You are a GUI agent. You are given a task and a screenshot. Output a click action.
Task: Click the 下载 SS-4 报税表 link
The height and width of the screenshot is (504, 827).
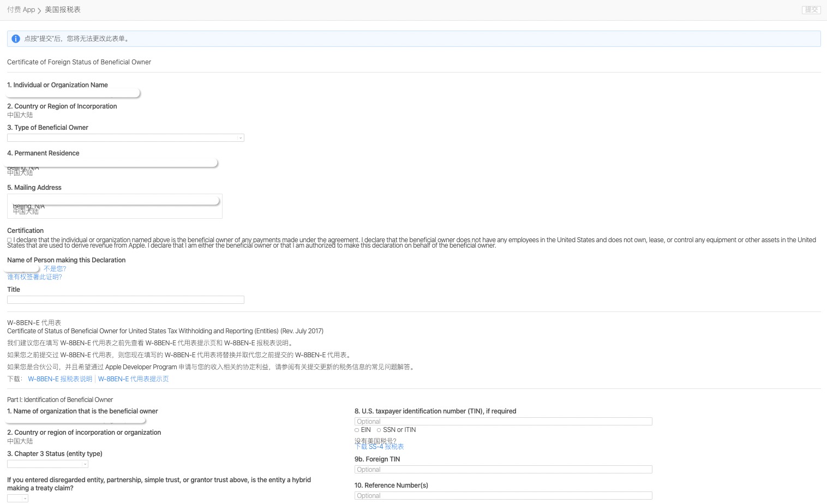pyautogui.click(x=379, y=446)
